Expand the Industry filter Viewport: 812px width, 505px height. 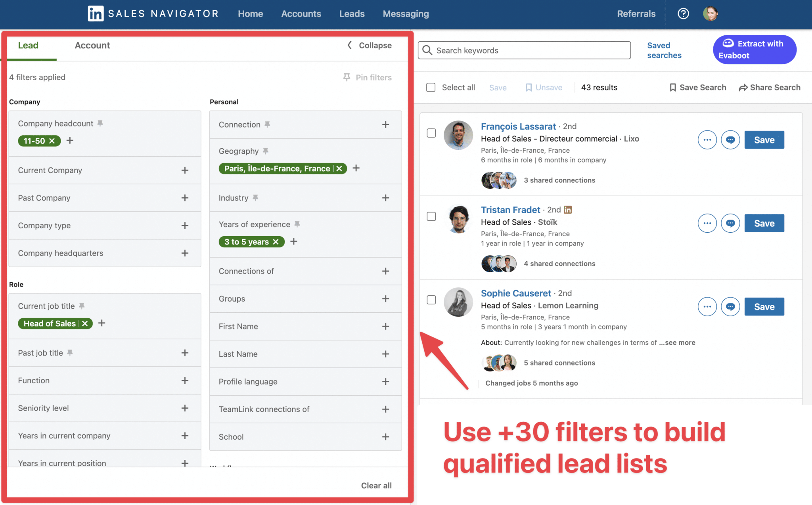click(x=385, y=198)
